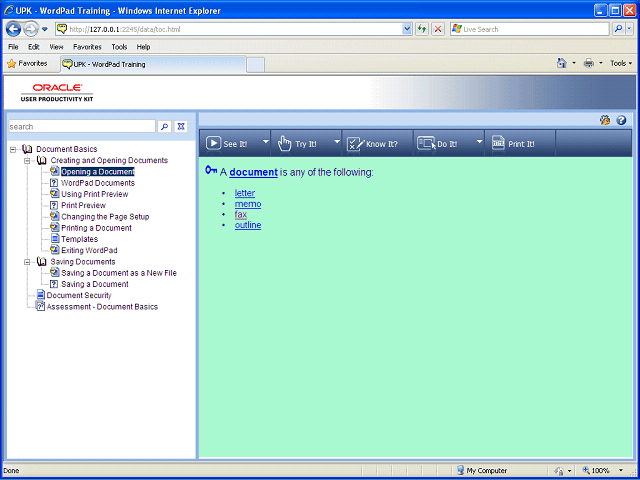This screenshot has width=640, height=480.
Task: Open the Print button dropdown arrow
Action: pos(600,63)
